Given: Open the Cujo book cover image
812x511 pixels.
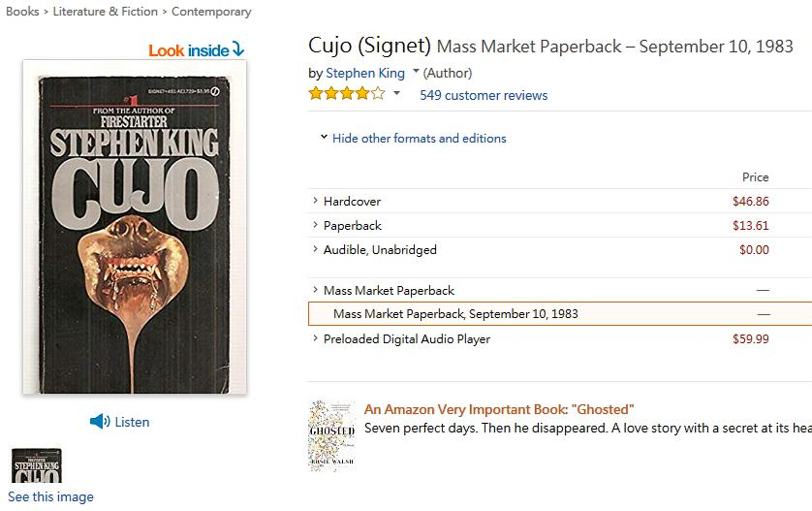Looking at the screenshot, I should pos(135,227).
